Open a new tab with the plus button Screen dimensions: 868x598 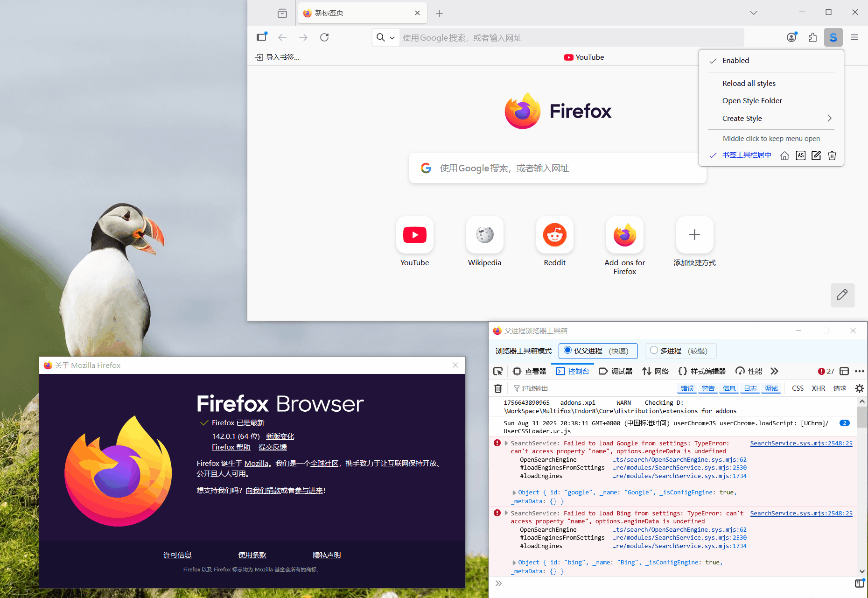[x=439, y=13]
